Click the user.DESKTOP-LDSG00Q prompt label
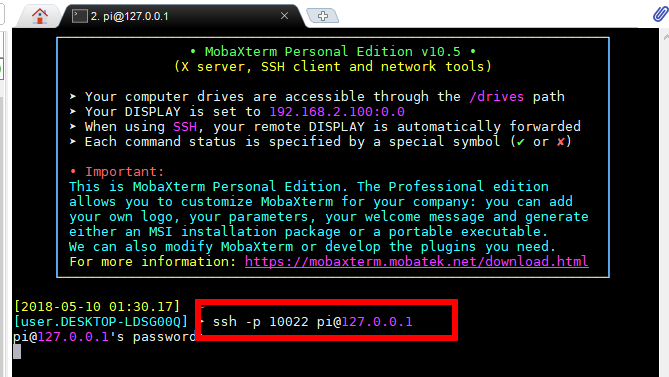 point(101,322)
